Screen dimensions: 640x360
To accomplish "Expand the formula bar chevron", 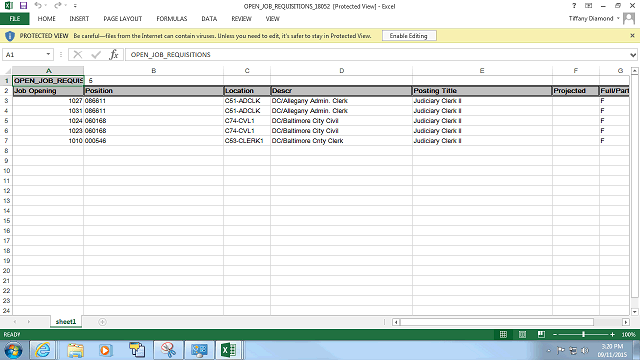I will tap(633, 55).
